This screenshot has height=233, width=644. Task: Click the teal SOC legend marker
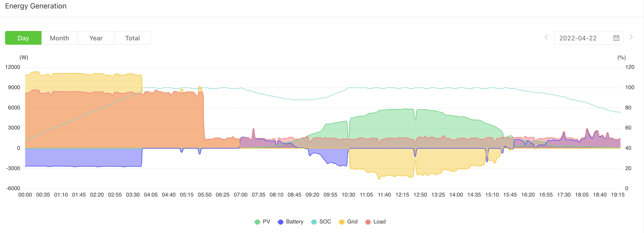pyautogui.click(x=314, y=222)
